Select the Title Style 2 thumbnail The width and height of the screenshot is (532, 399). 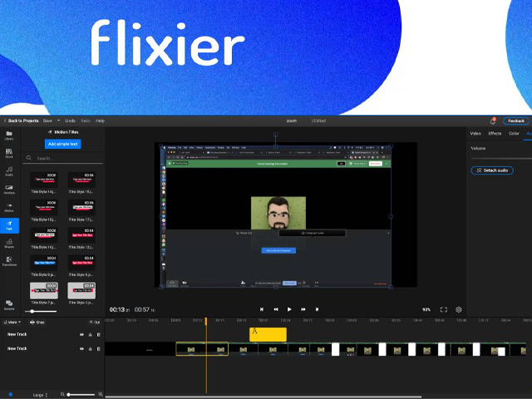(81, 291)
